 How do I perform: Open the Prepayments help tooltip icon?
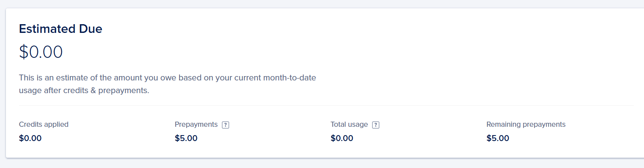tap(226, 125)
